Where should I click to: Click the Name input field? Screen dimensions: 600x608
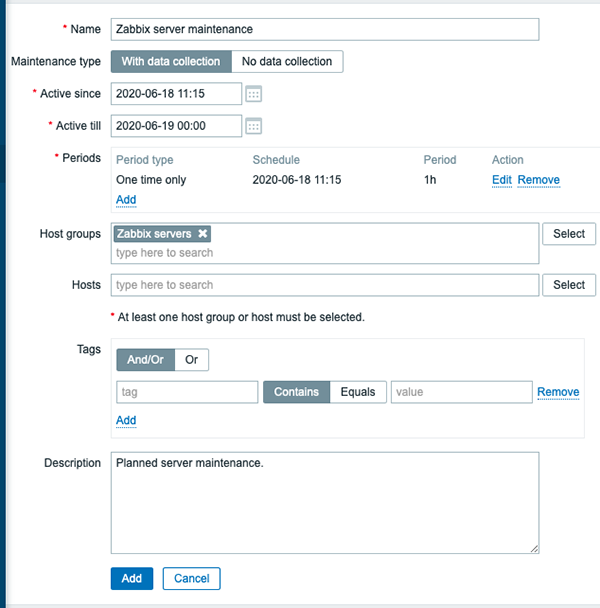(x=325, y=29)
